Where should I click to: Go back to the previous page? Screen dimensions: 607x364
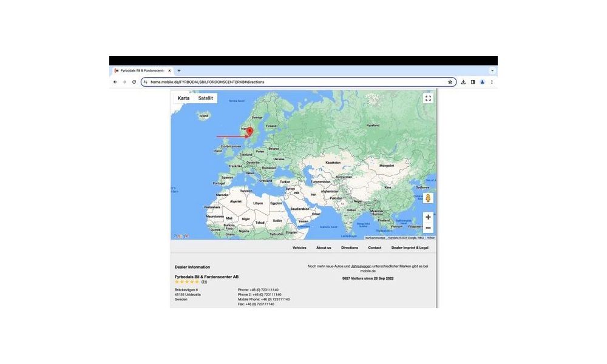[115, 82]
